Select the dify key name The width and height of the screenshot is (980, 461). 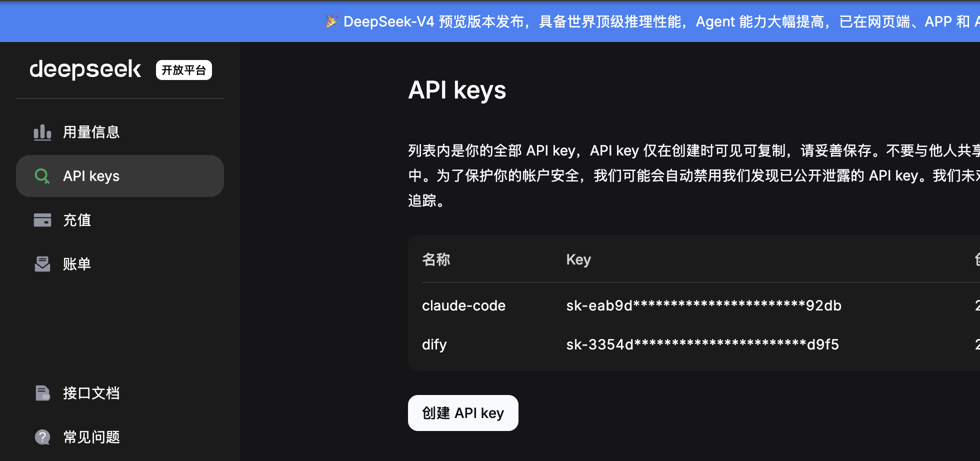pos(434,344)
